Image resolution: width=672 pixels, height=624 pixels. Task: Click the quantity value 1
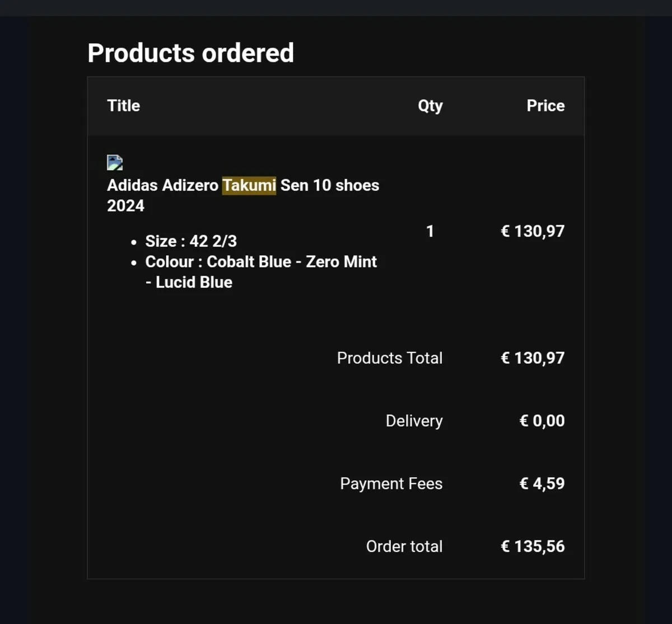(430, 231)
